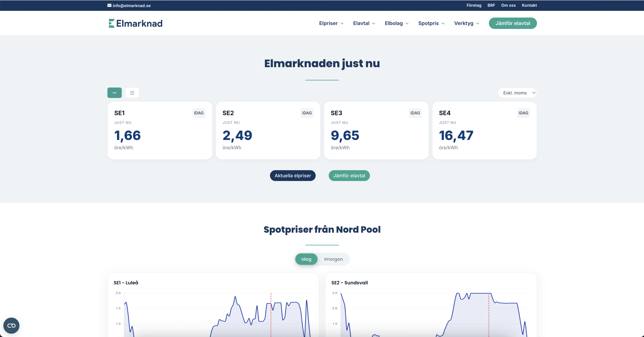Open Kontakt in top bar

click(x=529, y=5)
